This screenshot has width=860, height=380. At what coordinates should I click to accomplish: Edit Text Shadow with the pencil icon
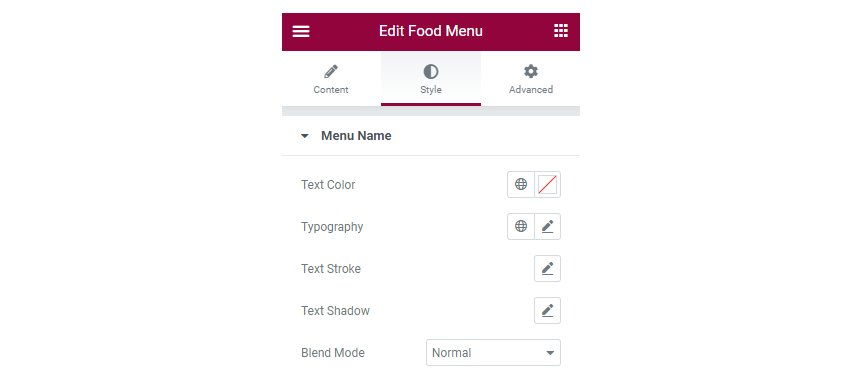(x=547, y=310)
